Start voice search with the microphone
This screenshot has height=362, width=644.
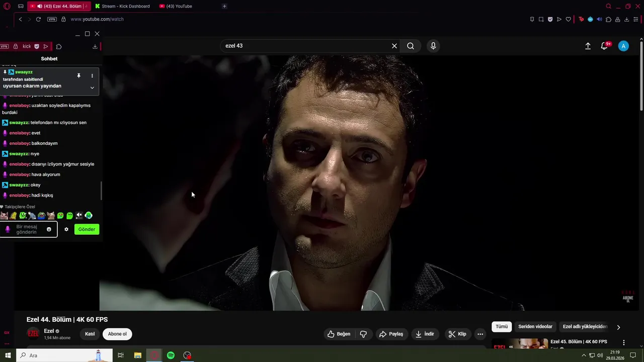pos(433,46)
